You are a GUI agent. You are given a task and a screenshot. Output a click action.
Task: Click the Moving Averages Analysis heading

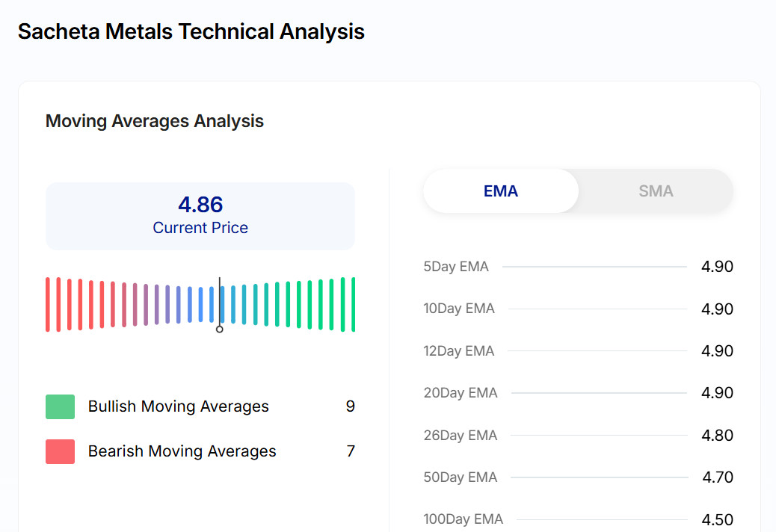[x=155, y=121]
